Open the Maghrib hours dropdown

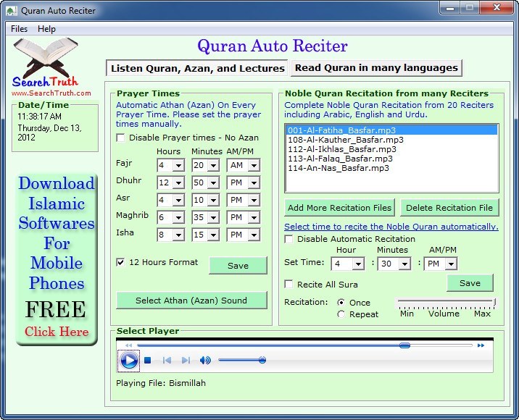(178, 217)
